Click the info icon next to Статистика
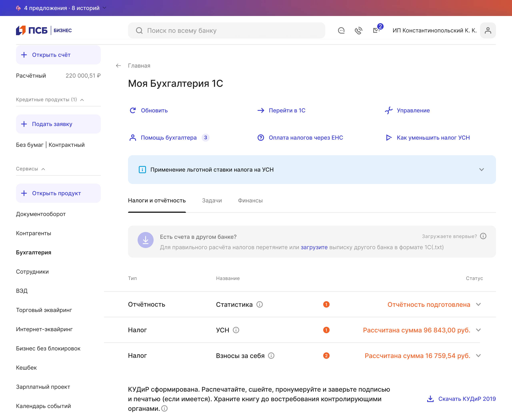The width and height of the screenshot is (512, 420). coord(260,304)
